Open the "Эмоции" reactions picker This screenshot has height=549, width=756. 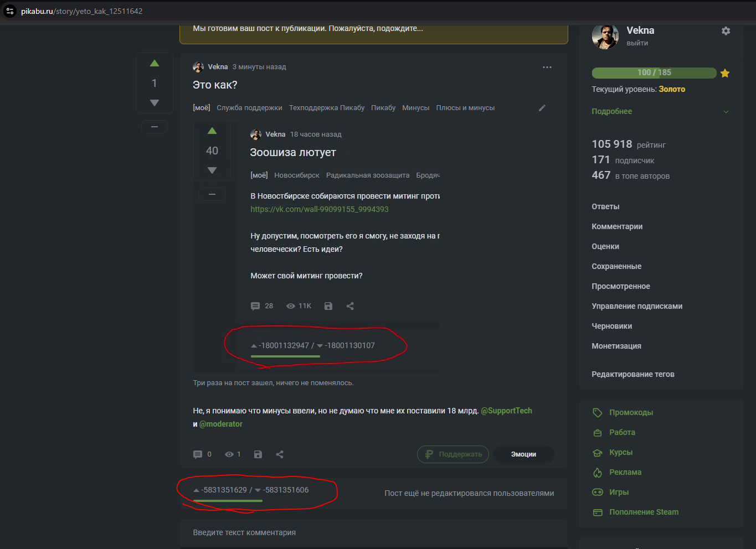(x=523, y=454)
